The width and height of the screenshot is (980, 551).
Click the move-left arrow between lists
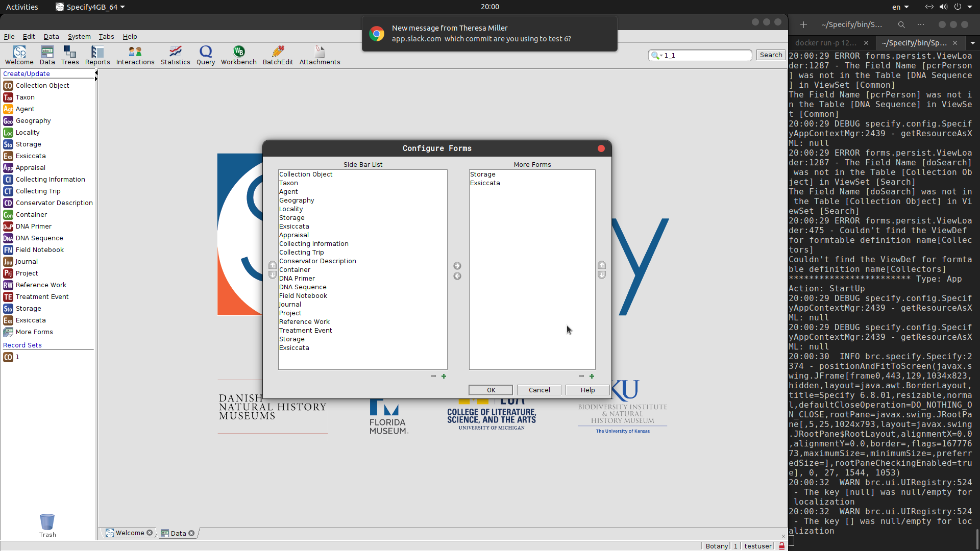(457, 276)
